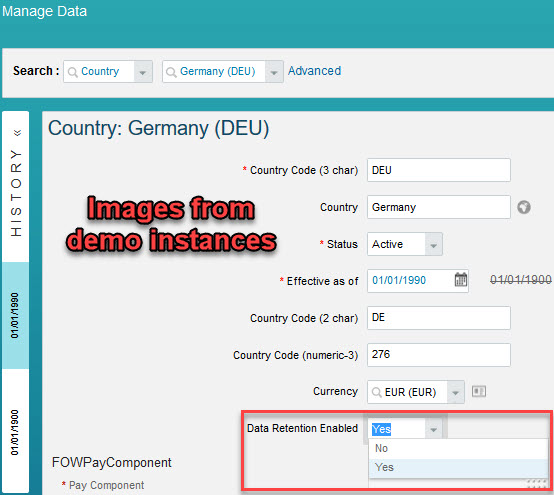Open the Advanced search link

314,71
